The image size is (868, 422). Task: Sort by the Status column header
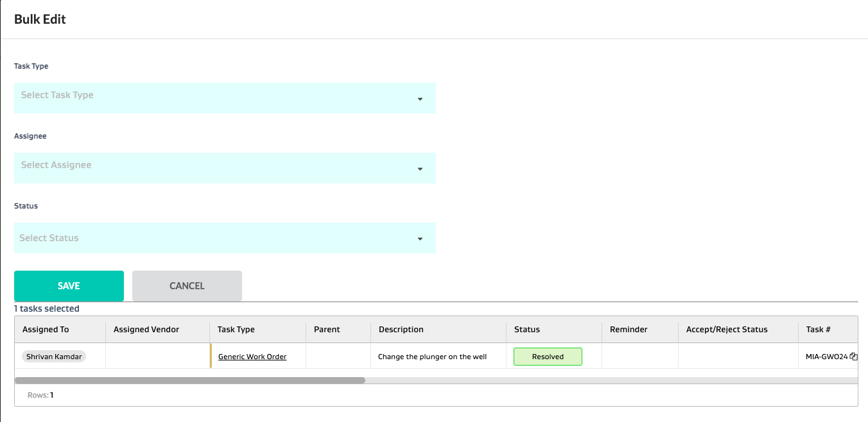click(x=527, y=329)
